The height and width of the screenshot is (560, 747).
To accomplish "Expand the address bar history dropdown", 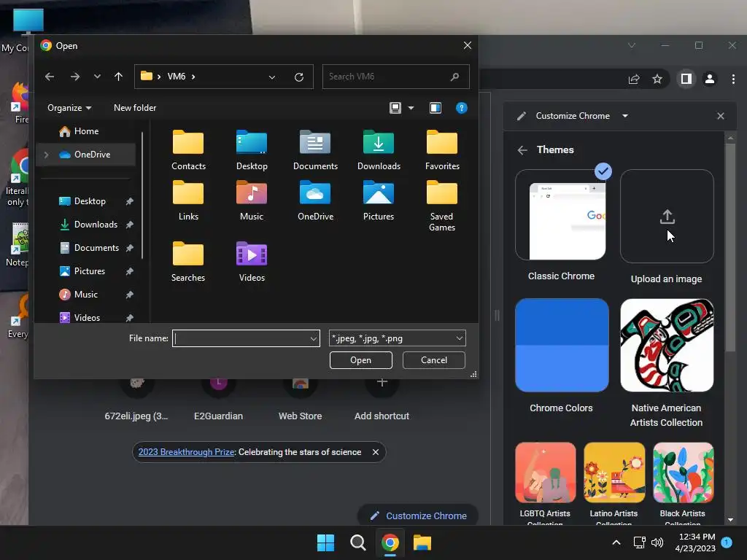I will (272, 77).
